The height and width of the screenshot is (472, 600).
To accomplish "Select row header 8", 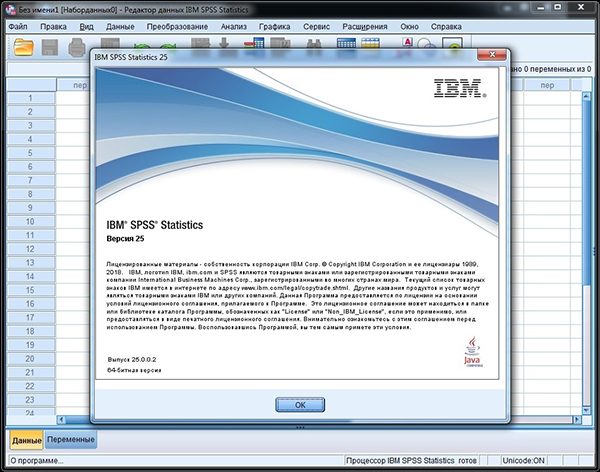I will coord(31,194).
